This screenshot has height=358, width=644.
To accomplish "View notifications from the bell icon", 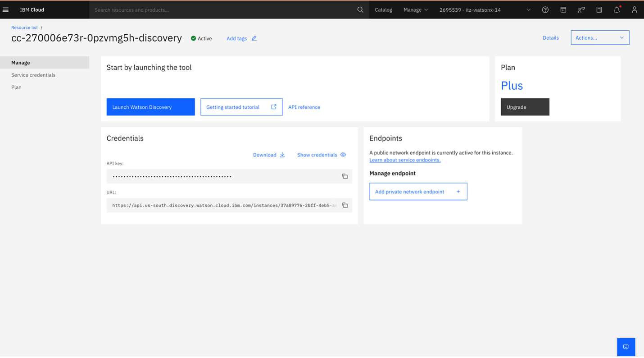I will click(617, 9).
